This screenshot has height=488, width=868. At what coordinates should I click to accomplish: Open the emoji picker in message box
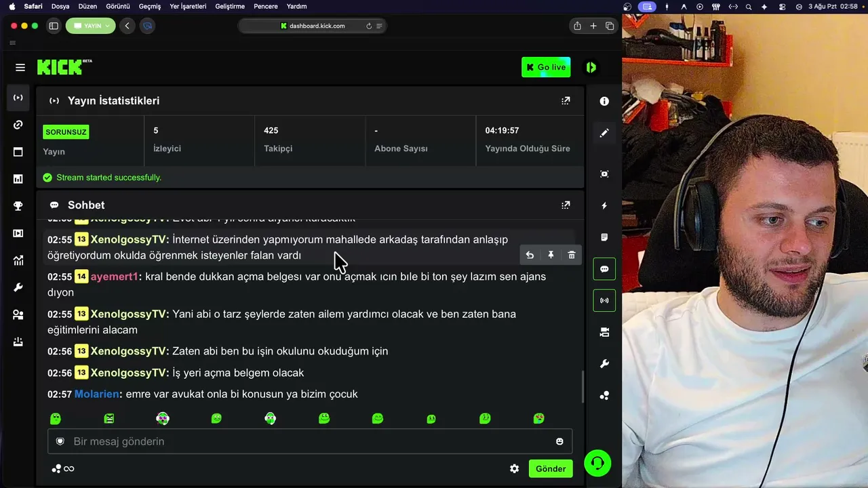click(559, 441)
